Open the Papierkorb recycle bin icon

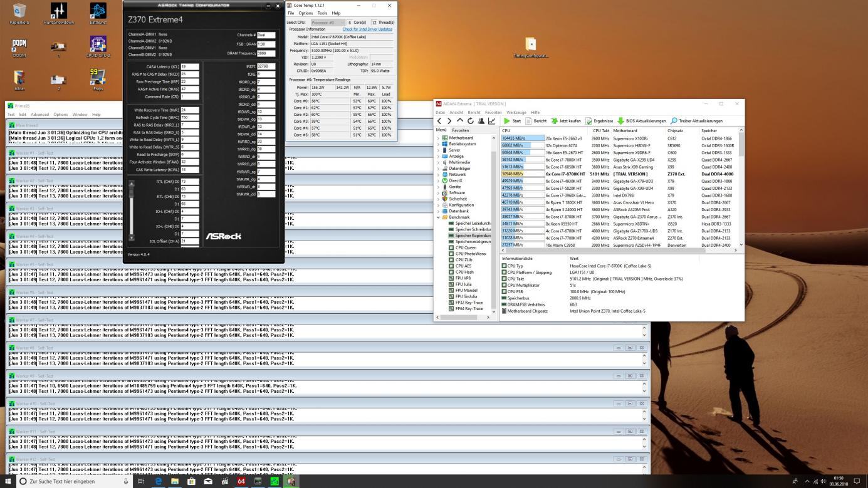click(19, 13)
